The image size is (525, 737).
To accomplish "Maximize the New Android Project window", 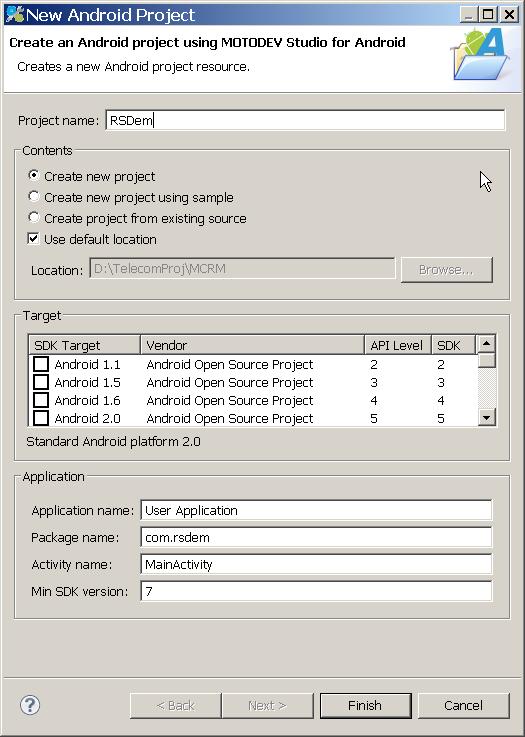I will (x=488, y=15).
